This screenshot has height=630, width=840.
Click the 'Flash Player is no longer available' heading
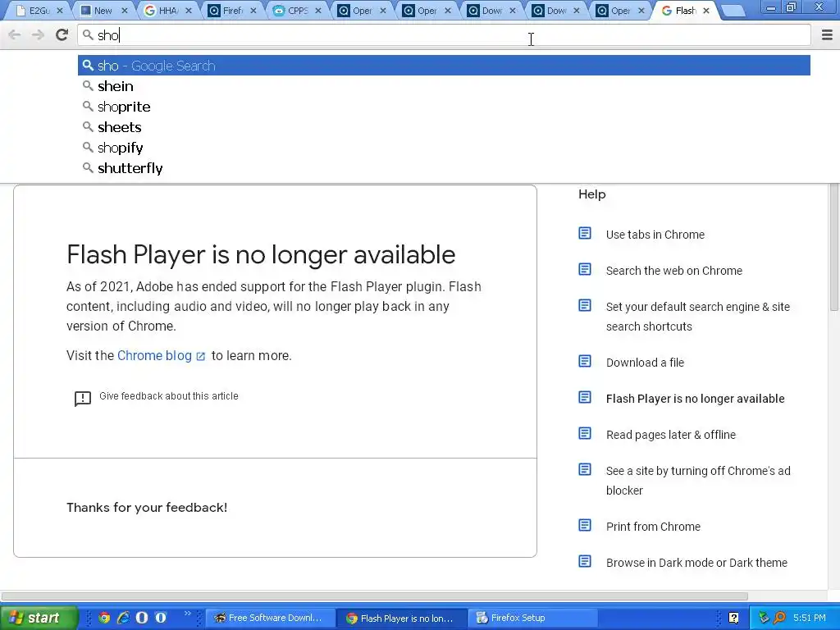pos(261,254)
